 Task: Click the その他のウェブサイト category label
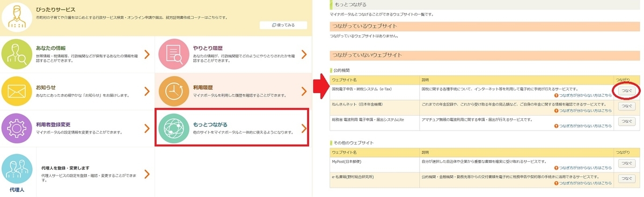click(x=353, y=143)
